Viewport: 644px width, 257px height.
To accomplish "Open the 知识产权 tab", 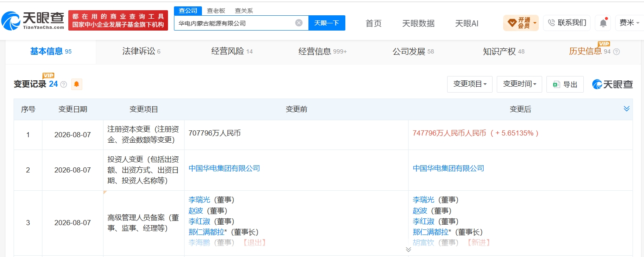I will click(504, 51).
